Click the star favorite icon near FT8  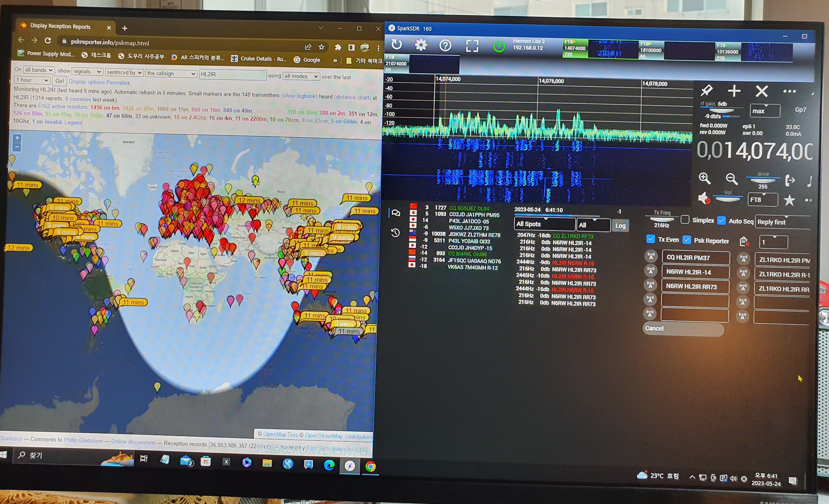point(789,200)
